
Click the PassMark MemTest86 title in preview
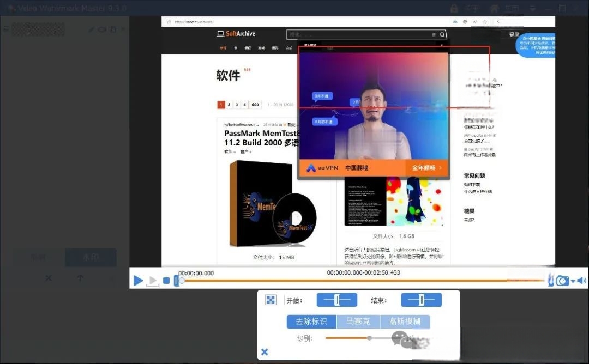(x=262, y=138)
